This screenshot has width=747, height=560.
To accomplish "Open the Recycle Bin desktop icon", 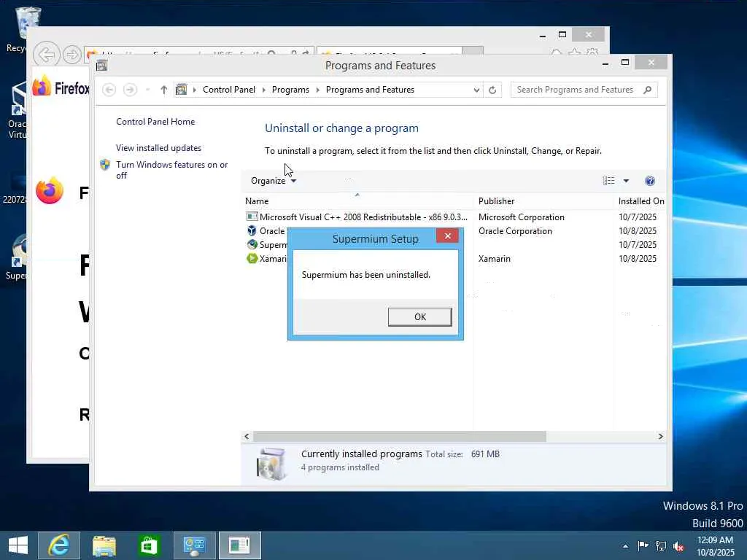I will point(21,29).
